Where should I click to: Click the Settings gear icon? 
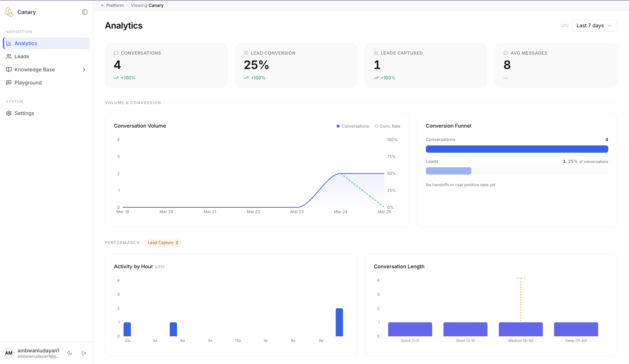pyautogui.click(x=9, y=113)
